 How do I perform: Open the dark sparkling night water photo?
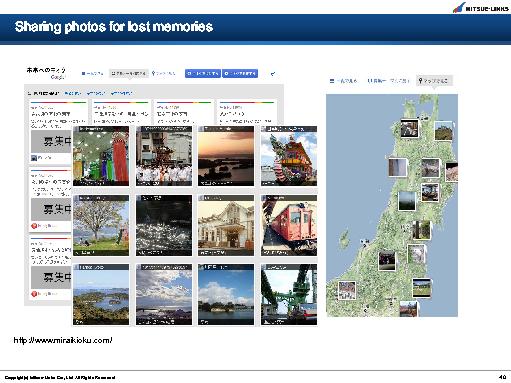pos(164,225)
